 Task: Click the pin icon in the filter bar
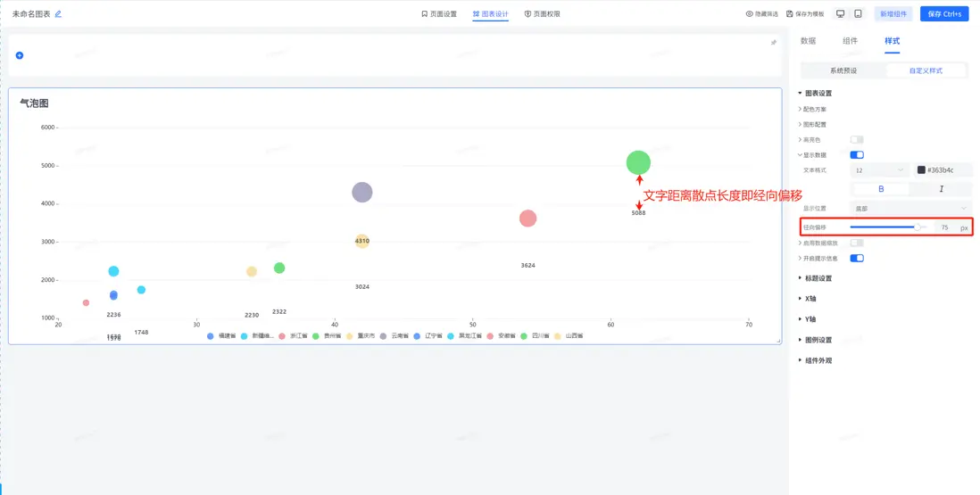click(x=773, y=43)
